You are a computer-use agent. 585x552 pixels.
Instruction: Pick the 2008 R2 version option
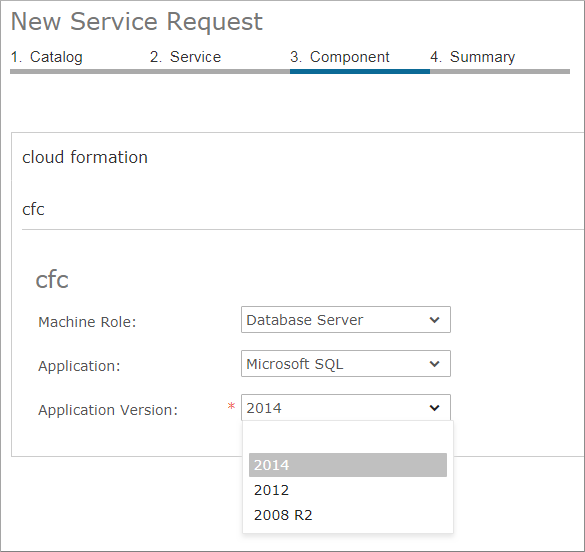348,515
